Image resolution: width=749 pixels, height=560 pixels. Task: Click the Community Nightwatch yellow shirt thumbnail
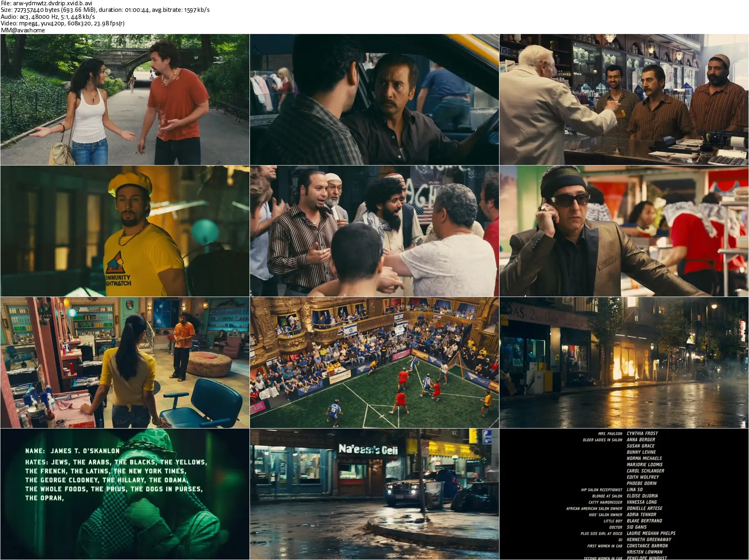125,231
